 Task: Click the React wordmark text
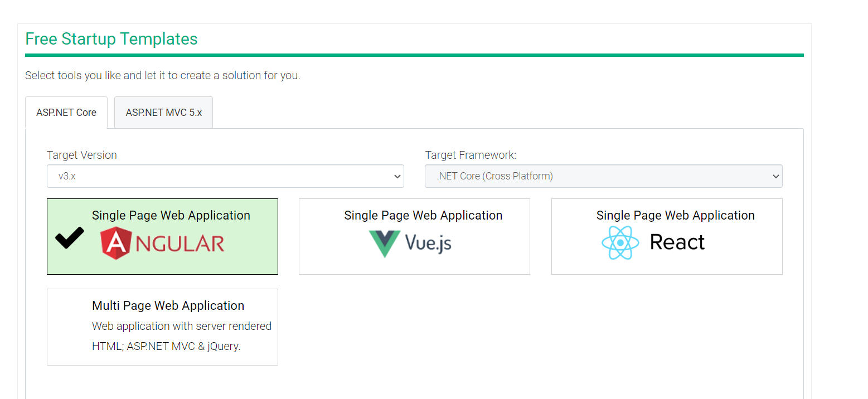(677, 242)
